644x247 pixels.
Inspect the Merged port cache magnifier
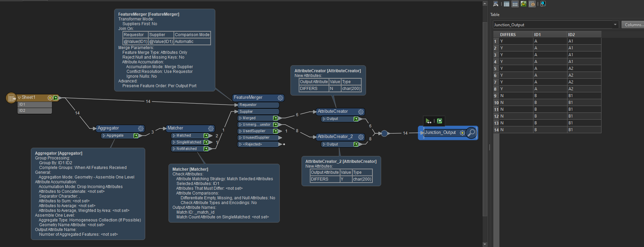(x=276, y=118)
